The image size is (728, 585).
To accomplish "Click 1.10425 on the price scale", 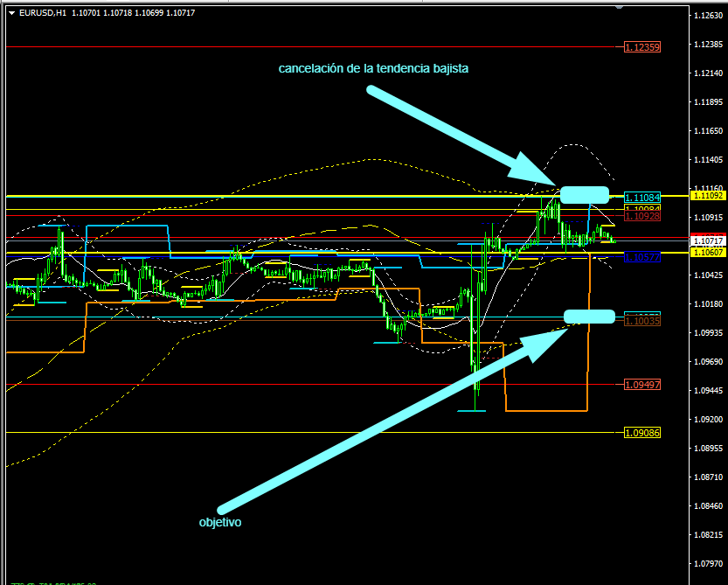I will tap(709, 275).
